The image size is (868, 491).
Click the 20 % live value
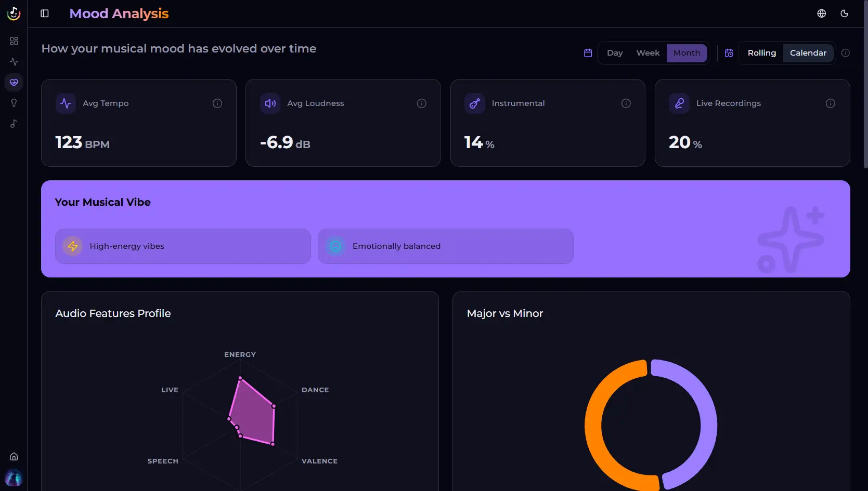pos(685,142)
